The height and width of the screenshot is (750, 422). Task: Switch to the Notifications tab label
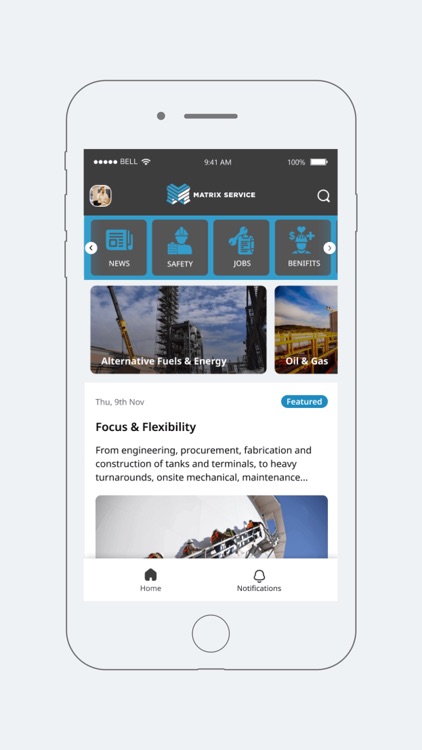coord(259,588)
